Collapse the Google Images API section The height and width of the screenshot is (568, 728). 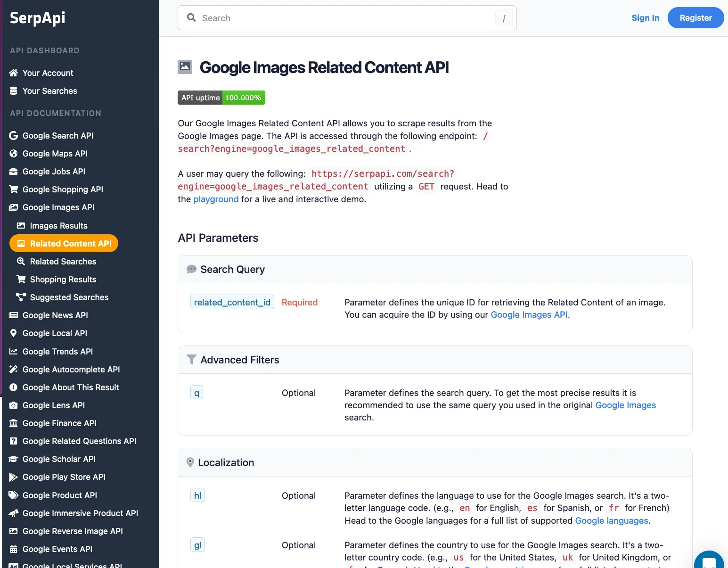click(x=58, y=207)
